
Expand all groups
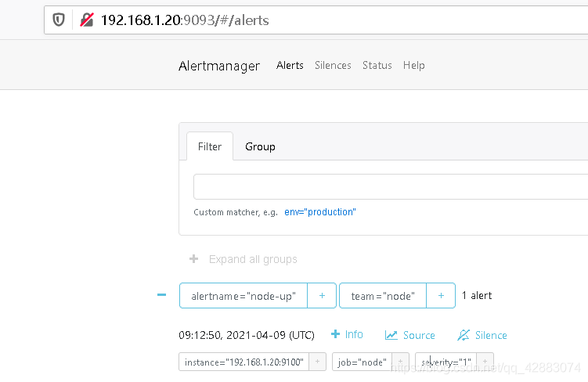tap(243, 259)
